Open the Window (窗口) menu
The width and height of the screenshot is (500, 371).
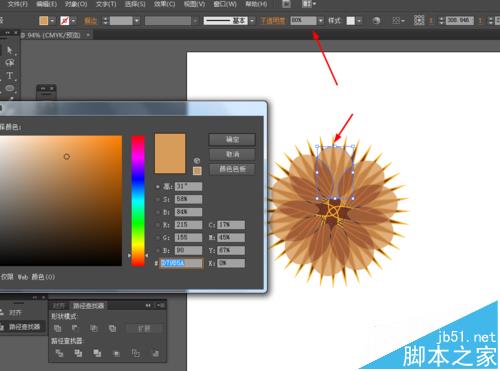(225, 4)
